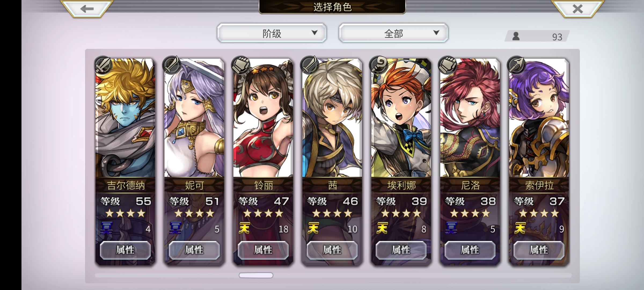Open 属性 for 铃丽
Image resolution: width=644 pixels, height=290 pixels.
pos(263,250)
